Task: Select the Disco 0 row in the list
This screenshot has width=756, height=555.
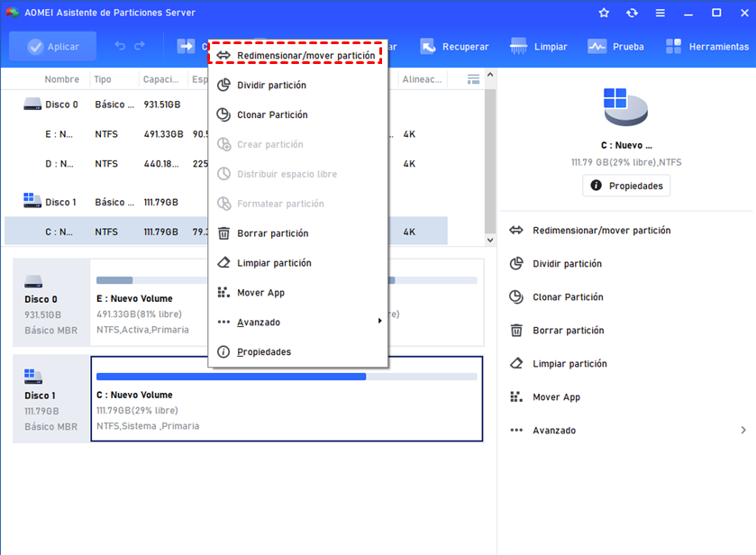Action: (x=226, y=105)
